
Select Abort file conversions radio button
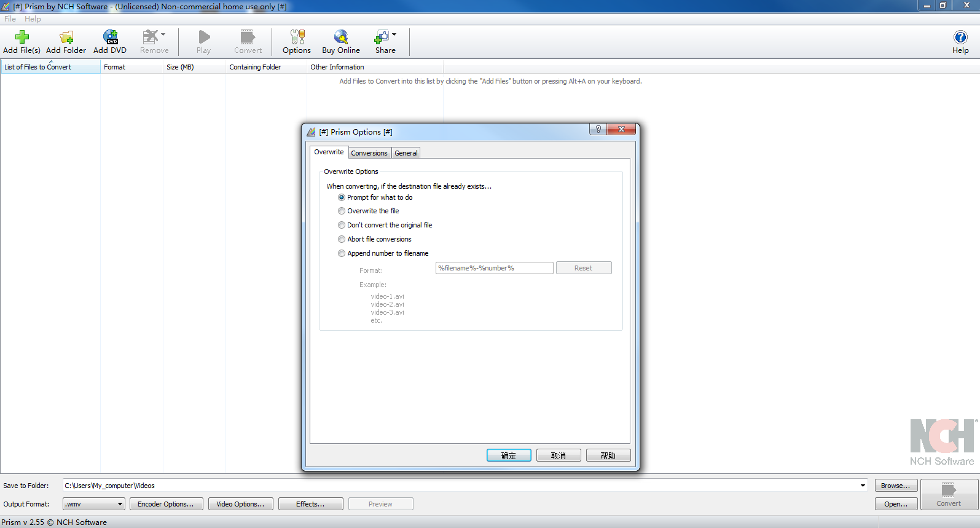(342, 240)
